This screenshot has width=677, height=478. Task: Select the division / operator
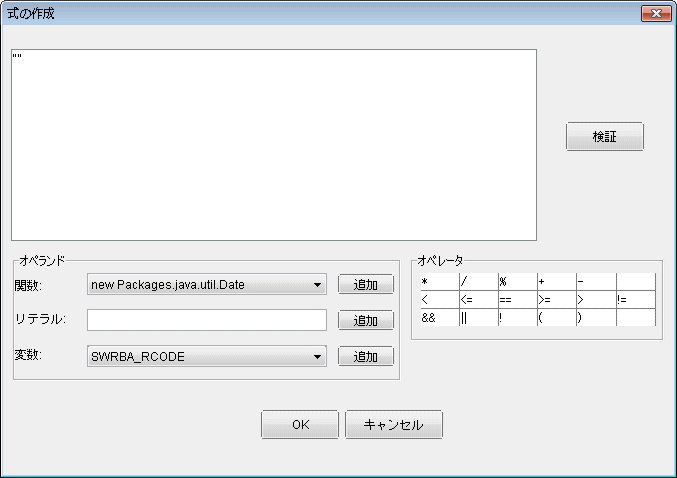479,282
